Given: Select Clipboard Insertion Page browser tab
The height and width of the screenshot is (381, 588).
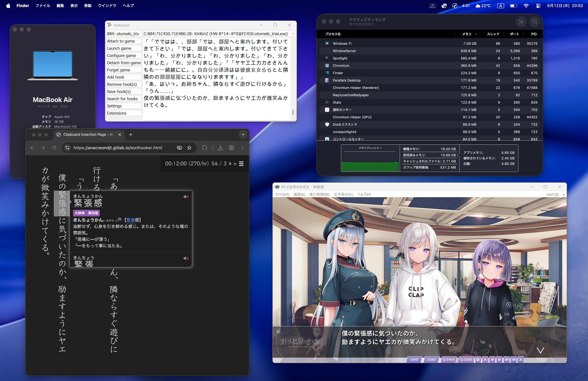Looking at the screenshot, I should [x=89, y=134].
